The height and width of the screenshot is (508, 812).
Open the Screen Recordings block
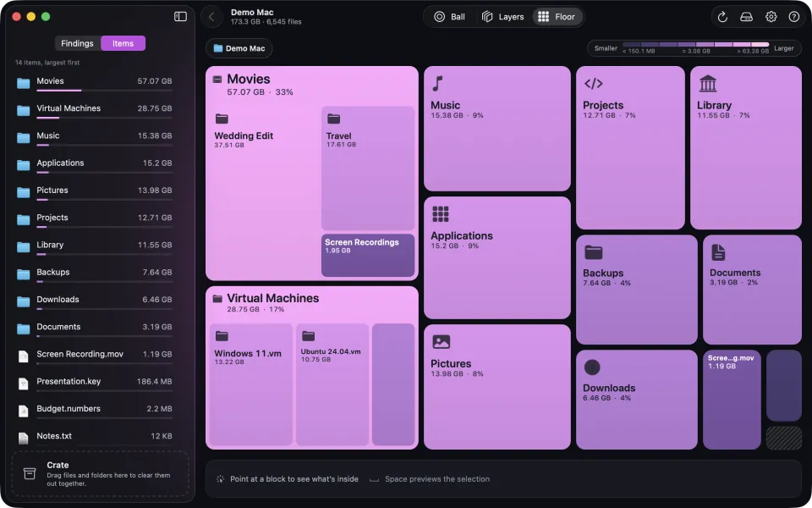tap(368, 255)
